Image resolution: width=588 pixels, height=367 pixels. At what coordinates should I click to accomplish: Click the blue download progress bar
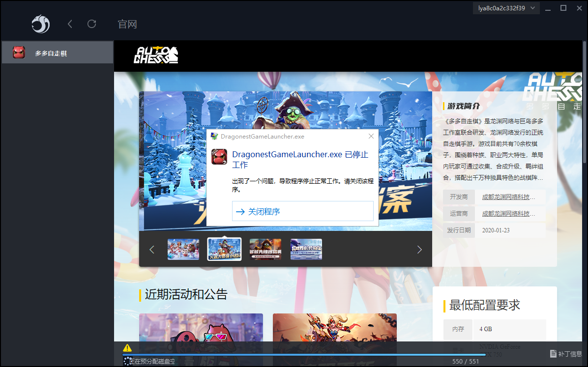(x=304, y=354)
